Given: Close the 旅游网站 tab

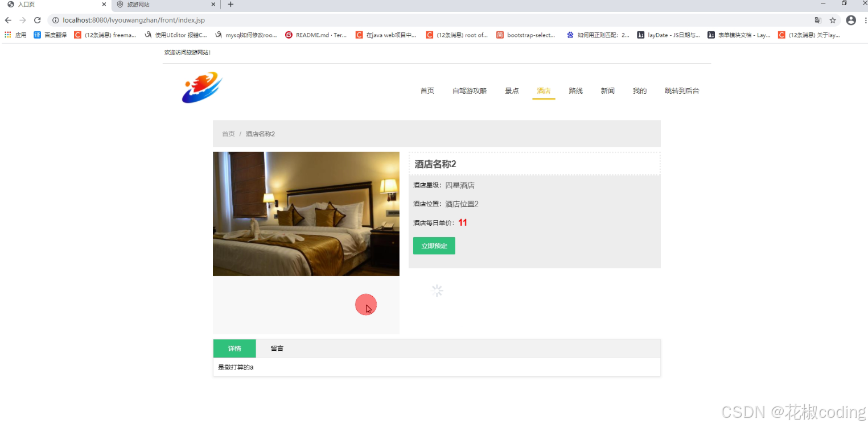Looking at the screenshot, I should coord(213,4).
